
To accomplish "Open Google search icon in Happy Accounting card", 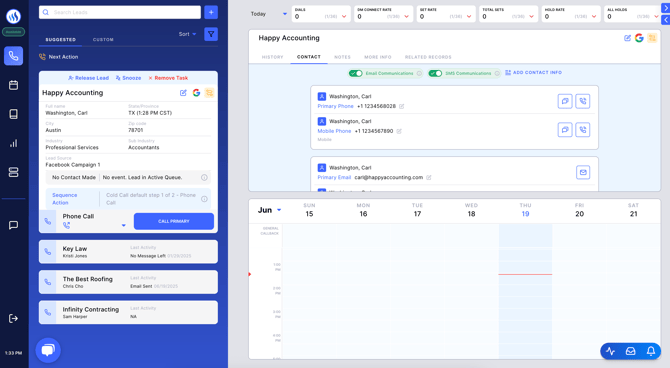I will (x=196, y=93).
